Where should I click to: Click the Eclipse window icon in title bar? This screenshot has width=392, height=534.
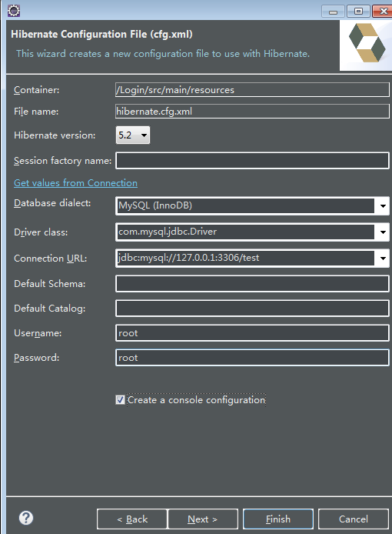click(14, 11)
